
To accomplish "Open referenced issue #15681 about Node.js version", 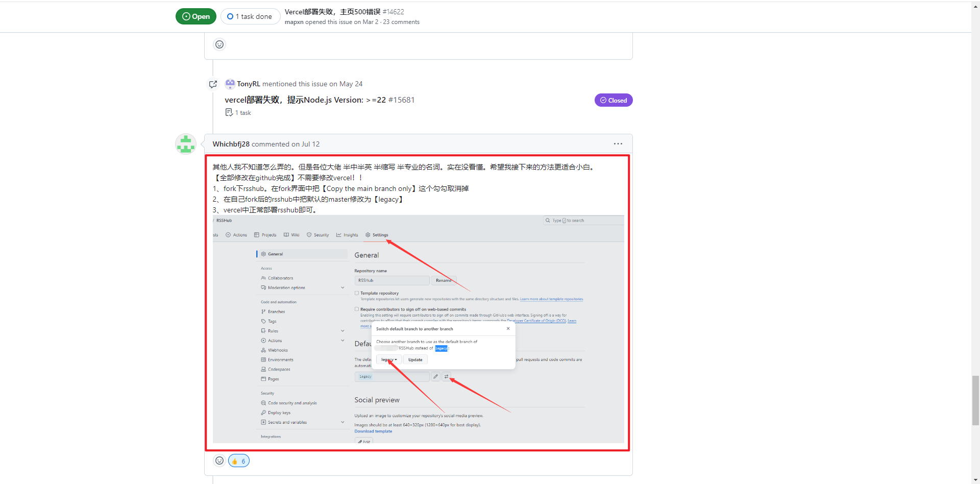I will click(x=320, y=100).
